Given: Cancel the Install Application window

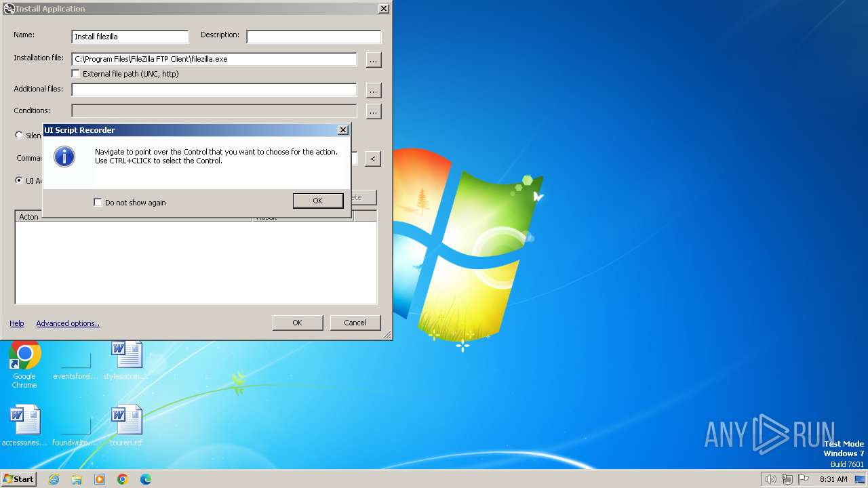Looking at the screenshot, I should pyautogui.click(x=355, y=323).
